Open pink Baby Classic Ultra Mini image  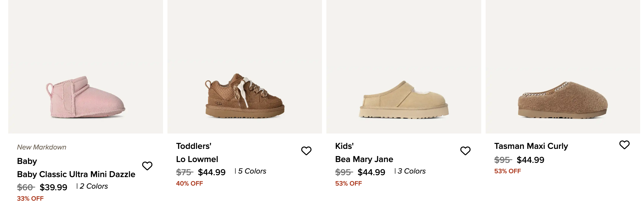tap(85, 97)
